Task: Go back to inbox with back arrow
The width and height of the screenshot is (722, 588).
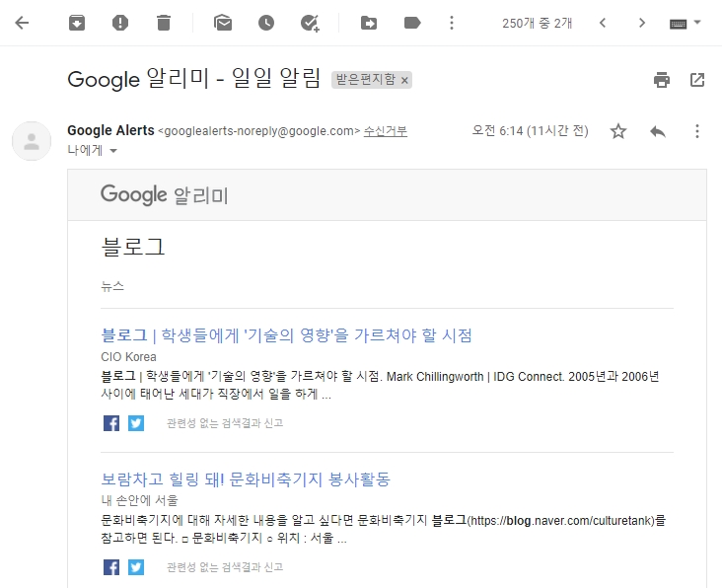Action: click(22, 23)
